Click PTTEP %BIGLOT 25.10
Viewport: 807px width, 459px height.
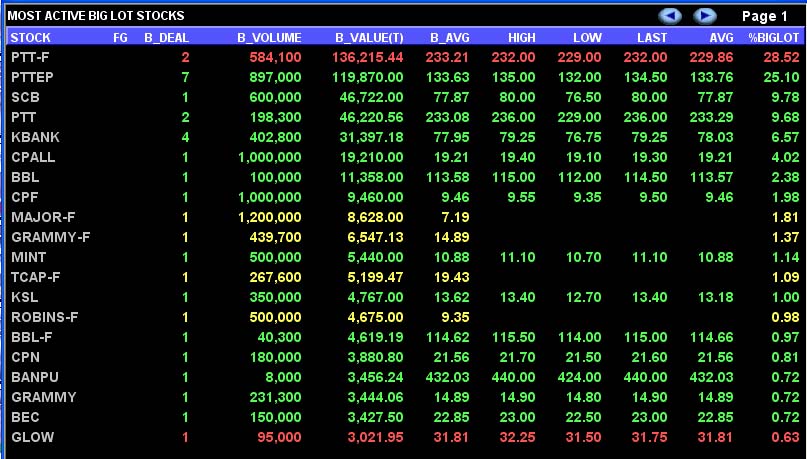click(x=781, y=77)
